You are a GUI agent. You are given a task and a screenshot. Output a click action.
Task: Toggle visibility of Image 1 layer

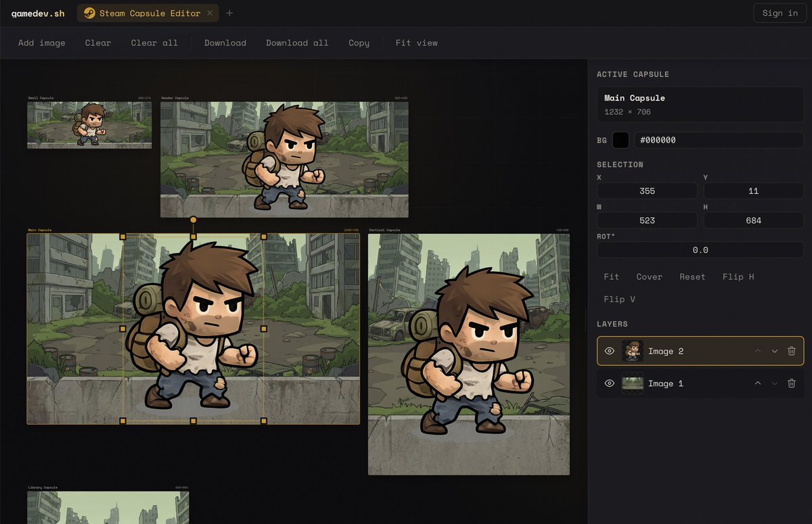(609, 383)
